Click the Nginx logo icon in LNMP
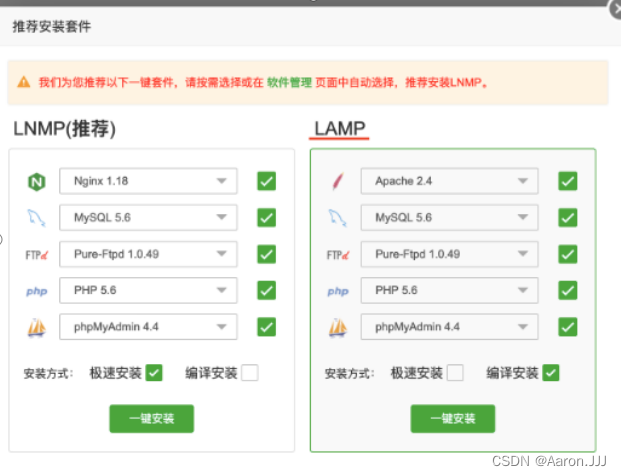Viewport: 621px width, 476px height. (37, 182)
